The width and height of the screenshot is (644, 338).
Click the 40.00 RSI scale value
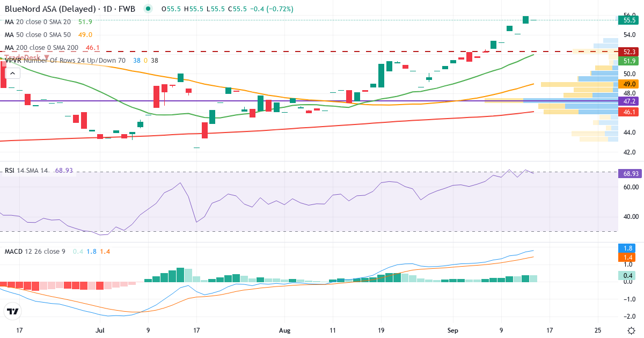pos(631,217)
